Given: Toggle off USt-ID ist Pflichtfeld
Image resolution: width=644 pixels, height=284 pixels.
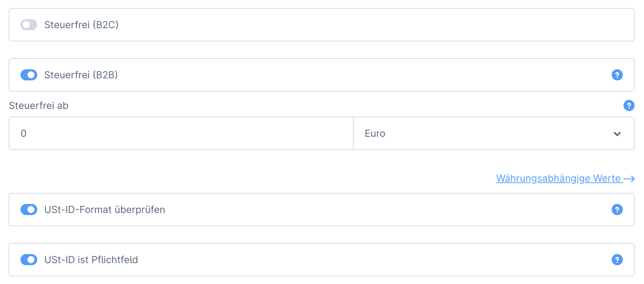Looking at the screenshot, I should point(29,260).
